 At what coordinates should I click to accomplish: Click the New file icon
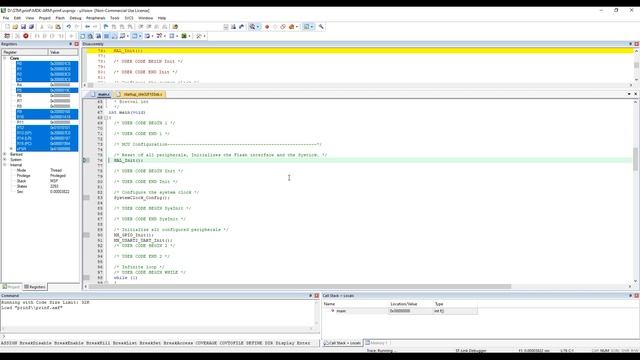pyautogui.click(x=7, y=27)
